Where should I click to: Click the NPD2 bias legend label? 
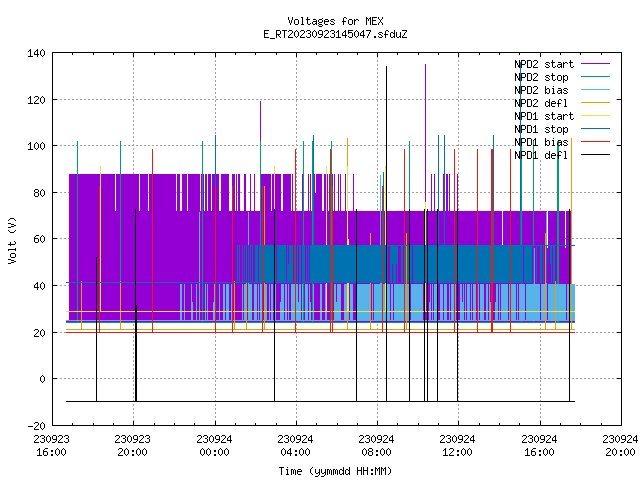(x=541, y=90)
